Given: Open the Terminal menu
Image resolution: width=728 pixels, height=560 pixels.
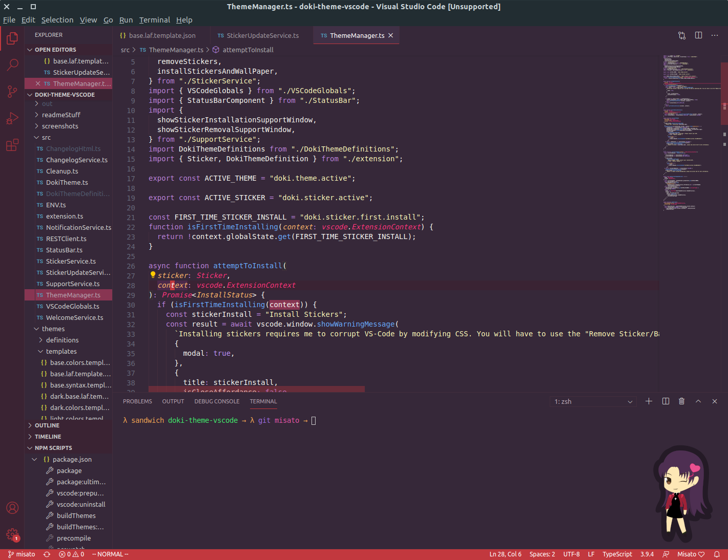Looking at the screenshot, I should click(x=154, y=20).
